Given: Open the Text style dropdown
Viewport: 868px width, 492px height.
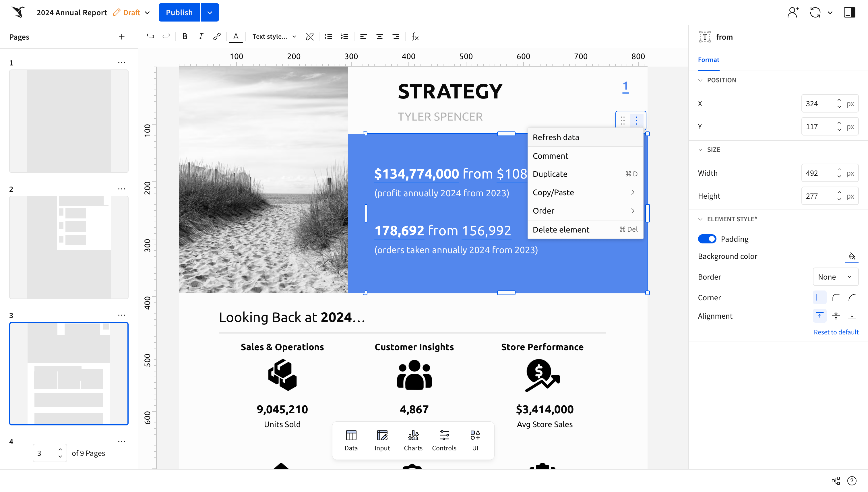Looking at the screenshot, I should [274, 36].
